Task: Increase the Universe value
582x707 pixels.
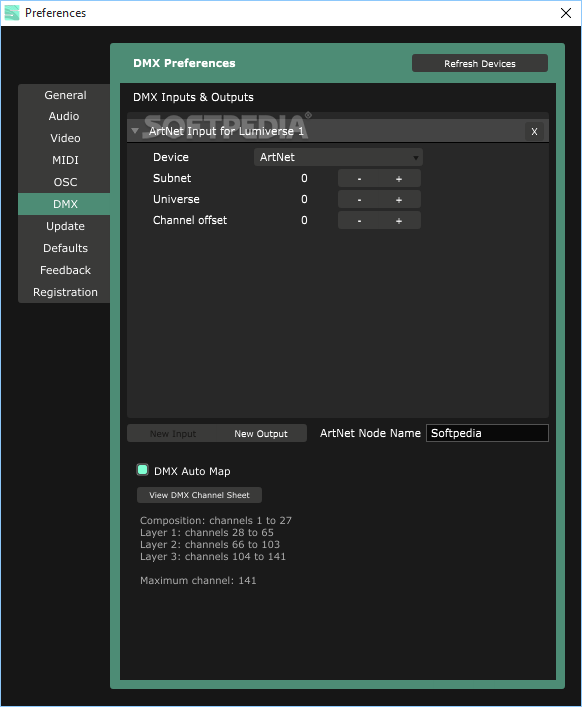Action: coord(399,199)
